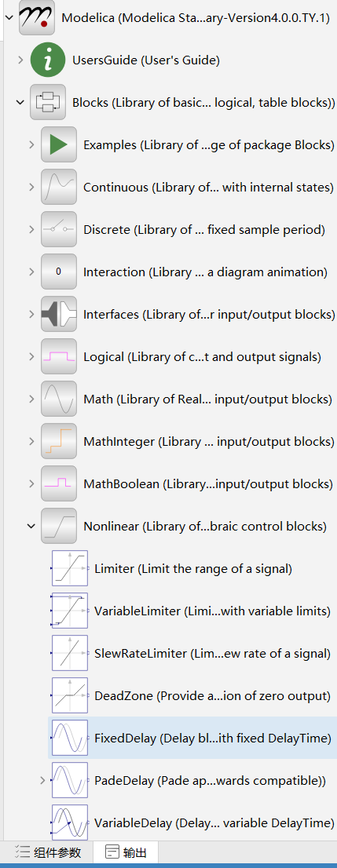This screenshot has width=337, height=868.
Task: Select MathInteger library entry
Action: tap(187, 441)
